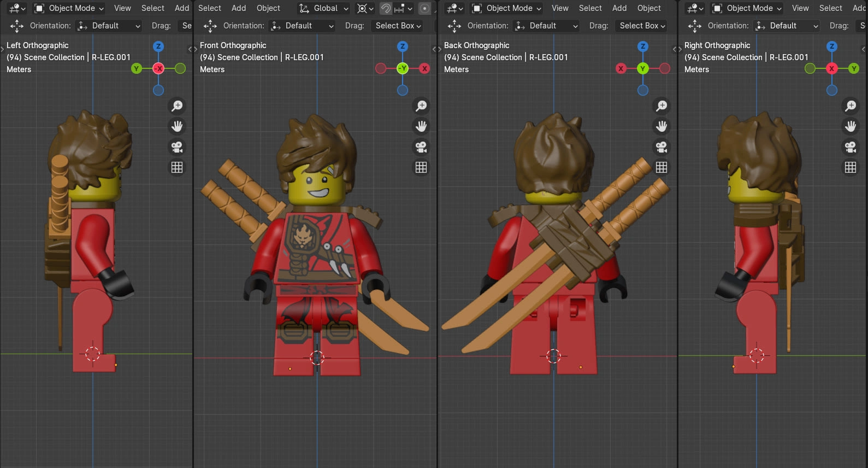The image size is (868, 468).
Task: Click the red X axis in Right Orthographic gizmo
Action: coord(832,68)
